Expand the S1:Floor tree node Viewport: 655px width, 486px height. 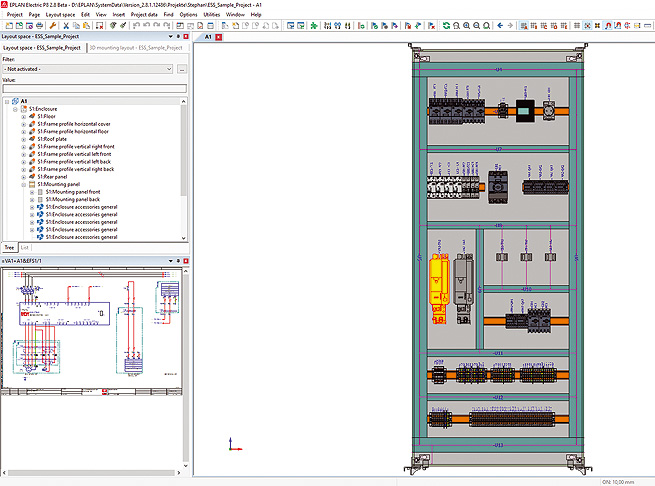tap(24, 115)
